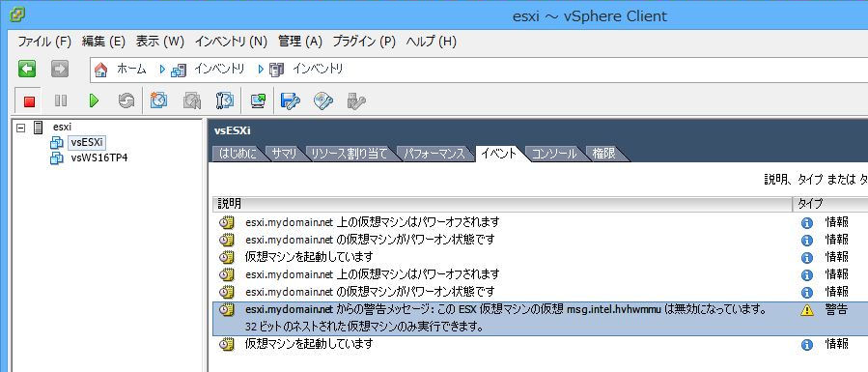Screen dimensions: 868x372
Task: Click the USB device connection icon
Action: click(x=356, y=100)
